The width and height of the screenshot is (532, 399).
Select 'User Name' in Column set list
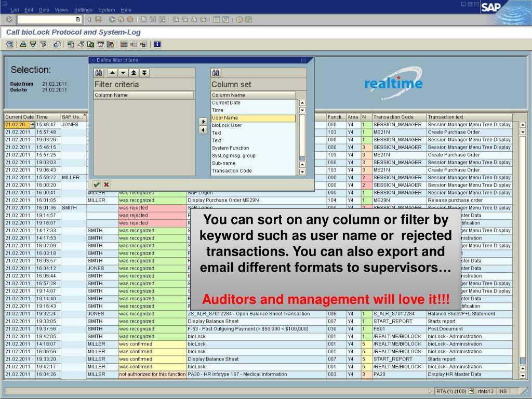(253, 118)
